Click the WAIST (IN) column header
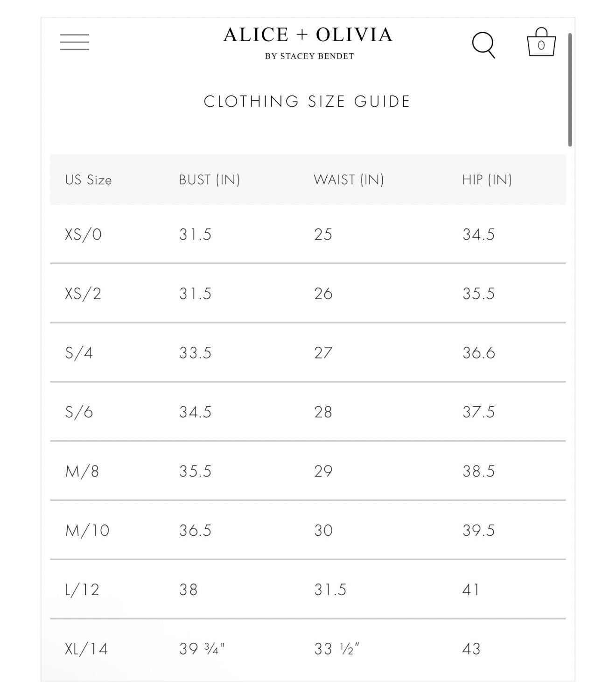Image resolution: width=616 pixels, height=682 pixels. pos(349,180)
